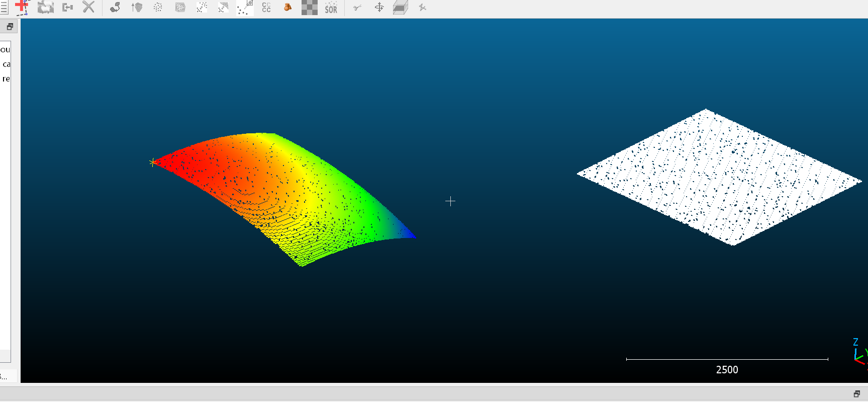The height and width of the screenshot is (402, 868).
Task: Apply the SOR filter
Action: 331,7
